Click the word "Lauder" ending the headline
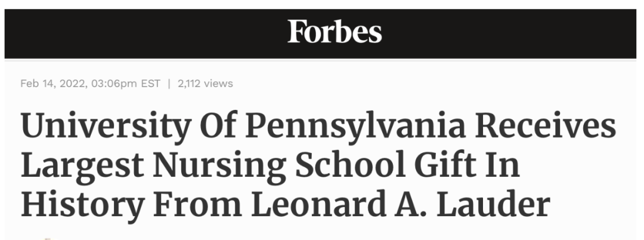This screenshot has width=644, height=240. point(494,204)
